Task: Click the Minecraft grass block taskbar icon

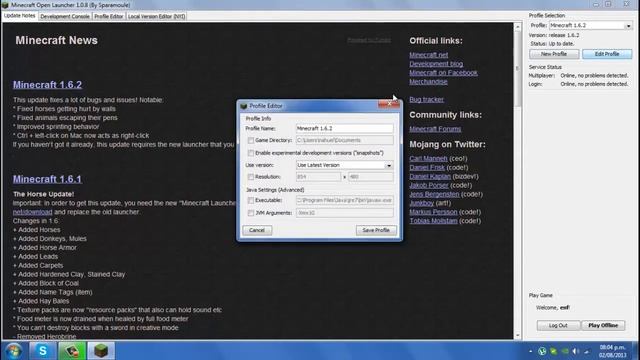Action: 101,351
